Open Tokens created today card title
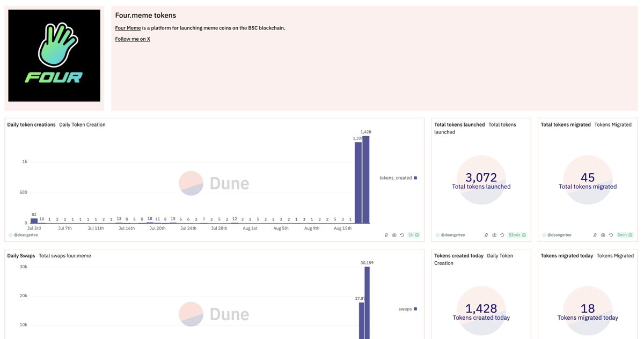The height and width of the screenshot is (339, 644). click(459, 256)
